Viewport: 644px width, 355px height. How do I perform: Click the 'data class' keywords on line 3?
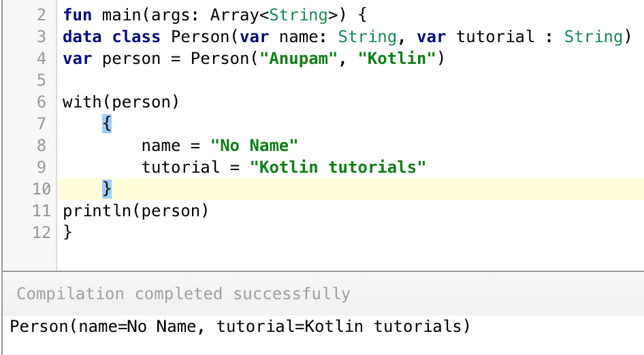(111, 37)
